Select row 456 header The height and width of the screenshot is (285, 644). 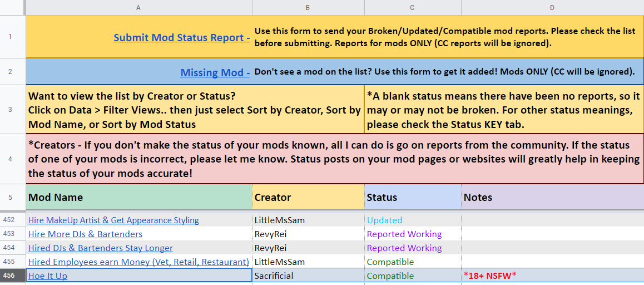tap(12, 276)
